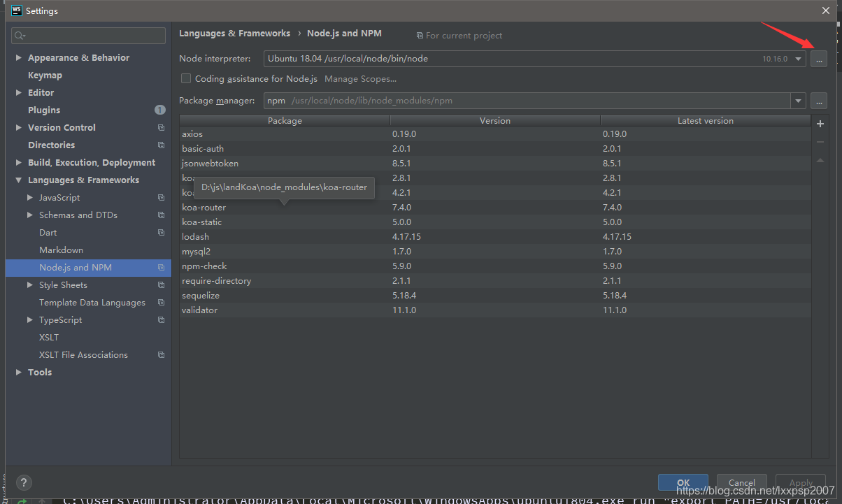This screenshot has width=842, height=504.
Task: Click the Plugins update badge
Action: [160, 110]
